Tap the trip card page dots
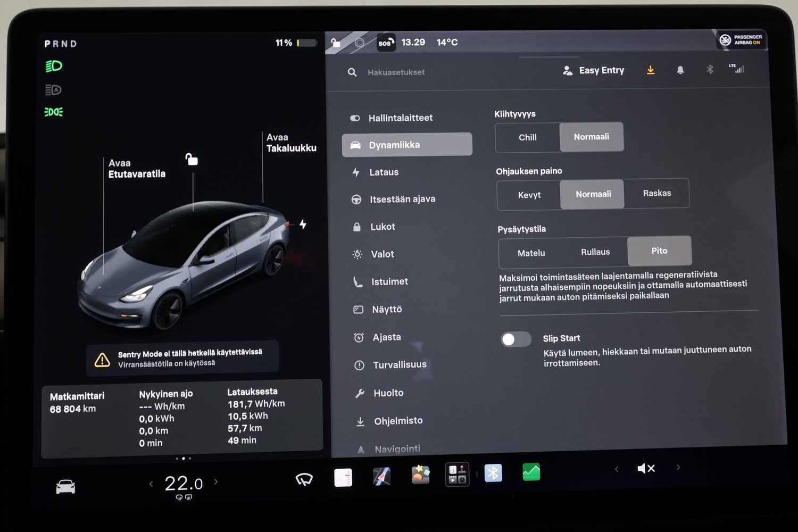 [x=183, y=458]
